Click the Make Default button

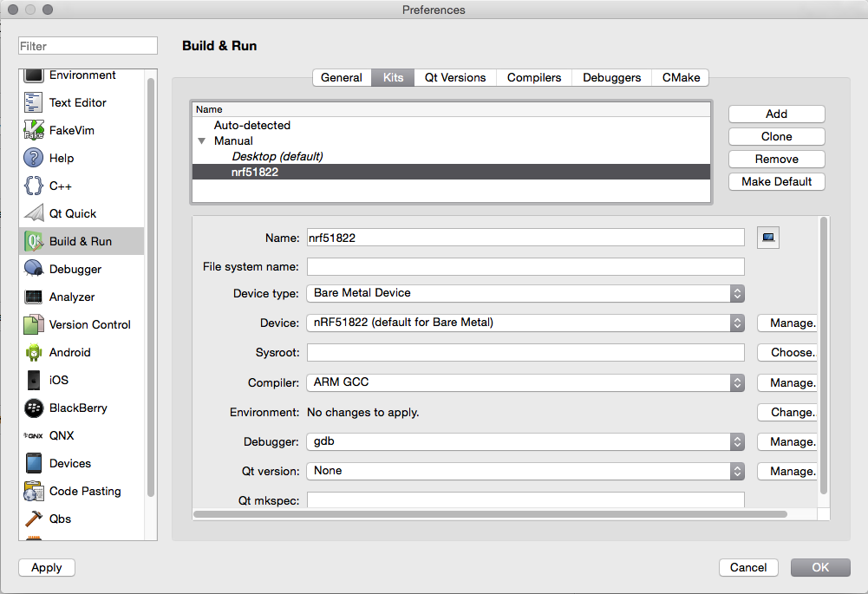[x=777, y=181]
